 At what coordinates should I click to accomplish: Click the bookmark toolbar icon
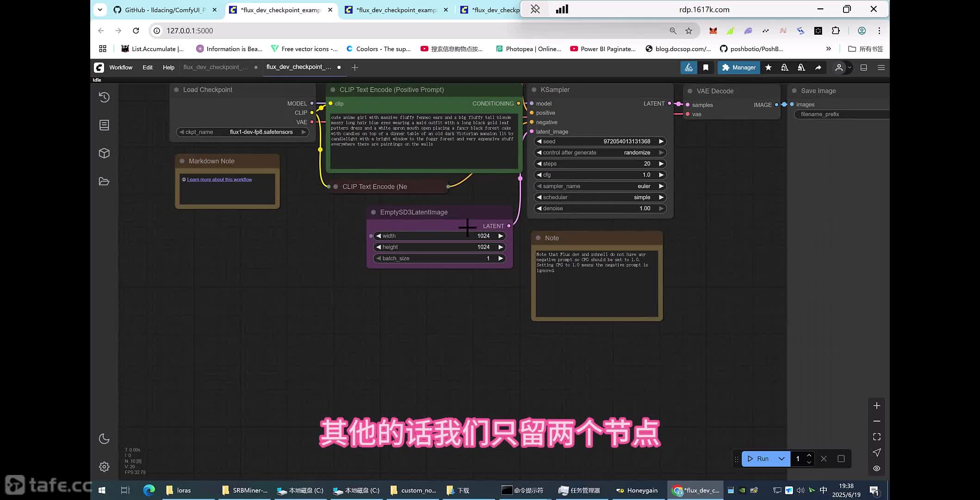tap(706, 68)
